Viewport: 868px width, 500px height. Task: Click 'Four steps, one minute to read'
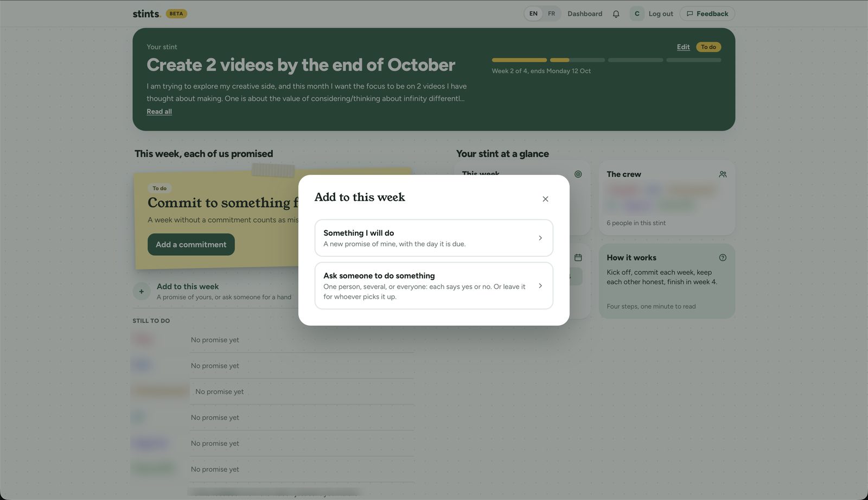[651, 307]
